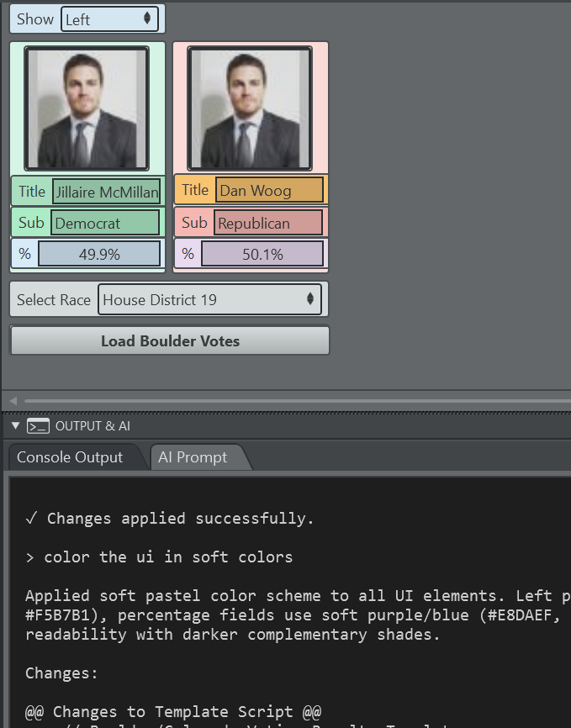The height and width of the screenshot is (728, 571).
Task: Open the Select Race dropdown
Action: (x=209, y=299)
